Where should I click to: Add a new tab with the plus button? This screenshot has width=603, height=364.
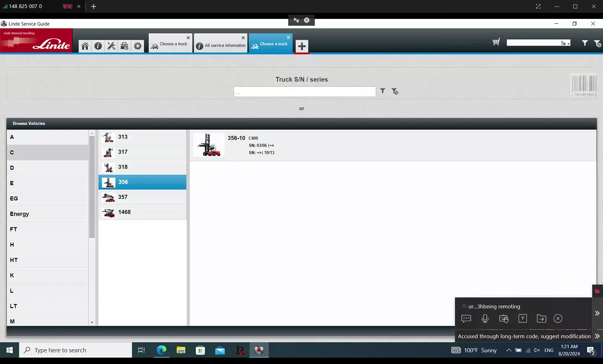(302, 46)
